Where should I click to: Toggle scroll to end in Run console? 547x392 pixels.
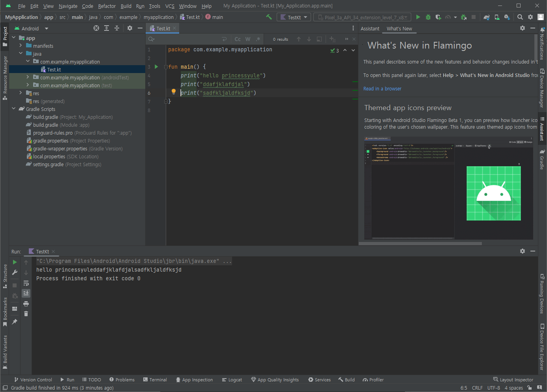click(26, 293)
